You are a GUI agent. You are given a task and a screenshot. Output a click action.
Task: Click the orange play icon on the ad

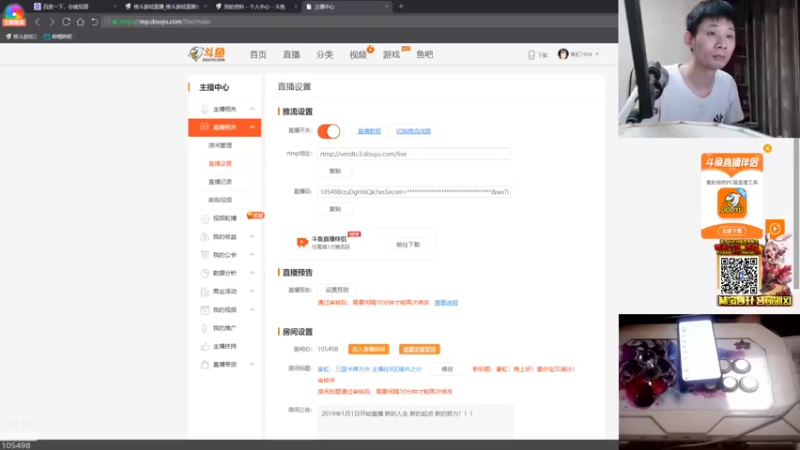[774, 228]
